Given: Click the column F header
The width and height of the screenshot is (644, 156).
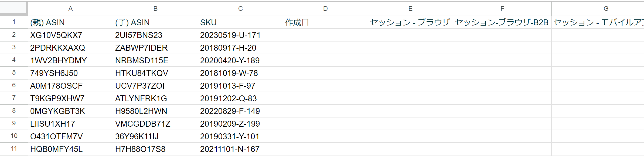Looking at the screenshot, I should [x=502, y=9].
